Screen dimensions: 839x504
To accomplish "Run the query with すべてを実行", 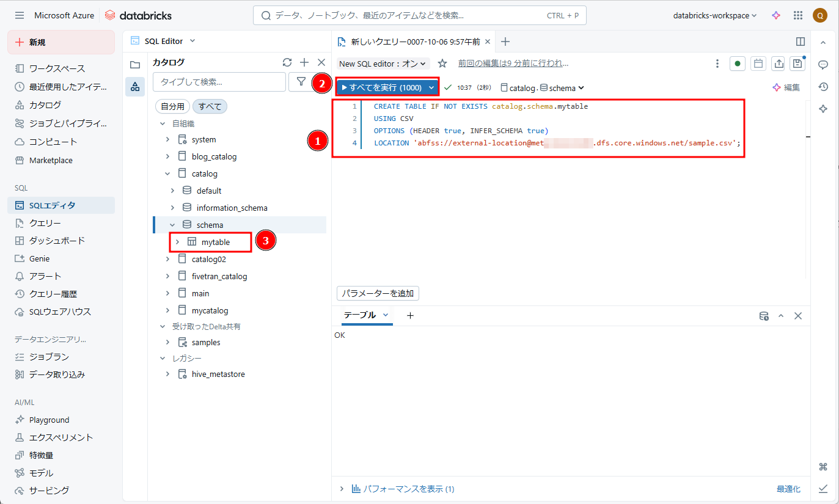I will click(381, 87).
